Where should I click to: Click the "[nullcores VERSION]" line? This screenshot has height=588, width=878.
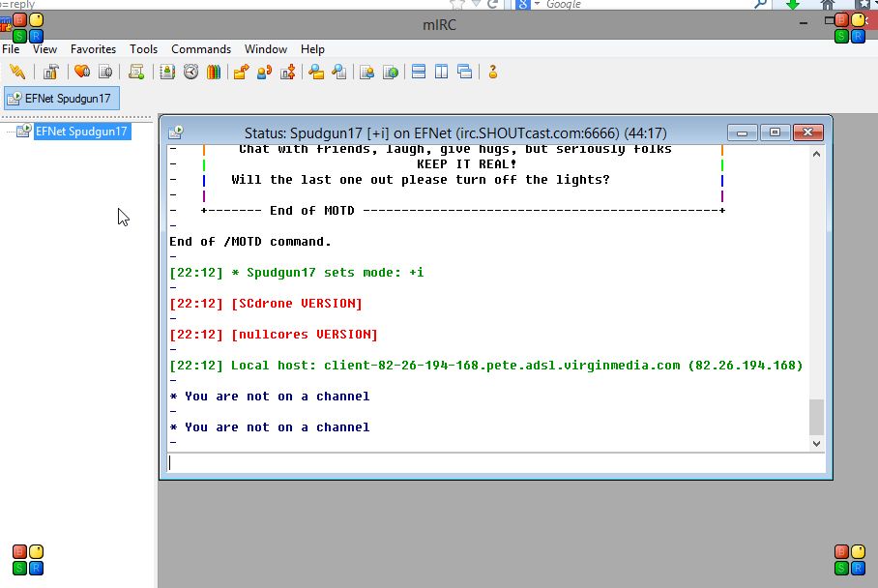(274, 335)
